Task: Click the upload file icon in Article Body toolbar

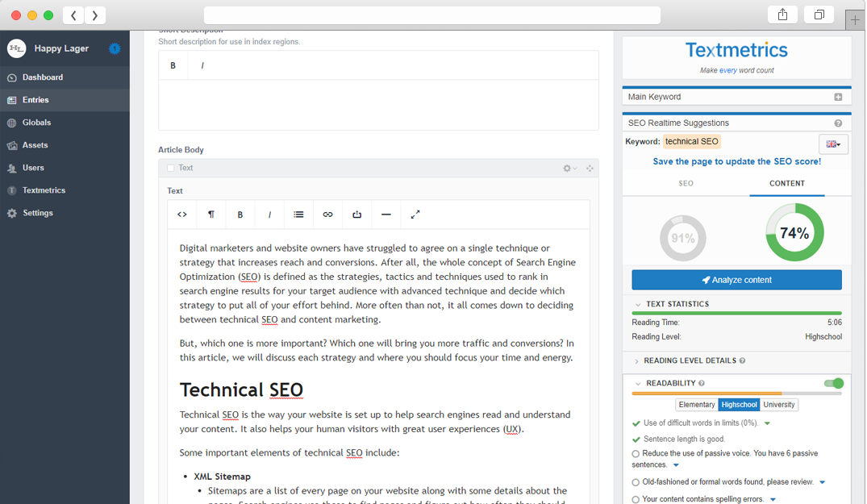Action: 357,215
